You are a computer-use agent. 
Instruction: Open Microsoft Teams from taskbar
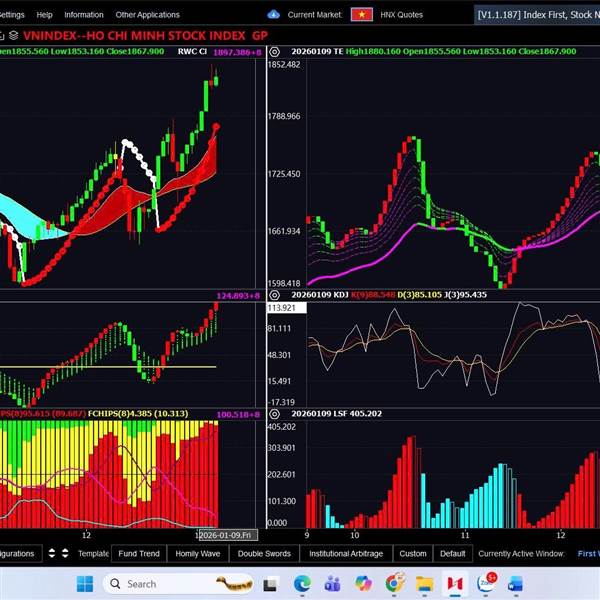click(x=333, y=583)
